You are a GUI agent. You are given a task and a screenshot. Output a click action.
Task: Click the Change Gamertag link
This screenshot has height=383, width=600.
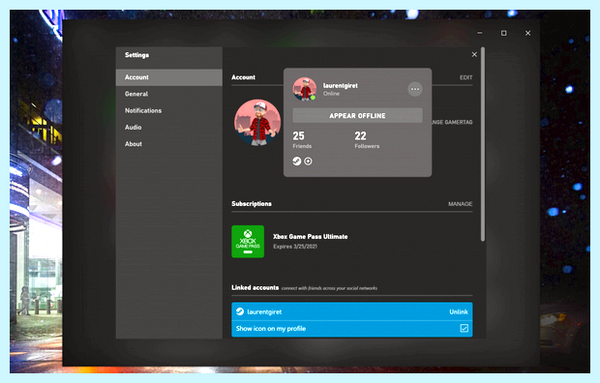[452, 122]
